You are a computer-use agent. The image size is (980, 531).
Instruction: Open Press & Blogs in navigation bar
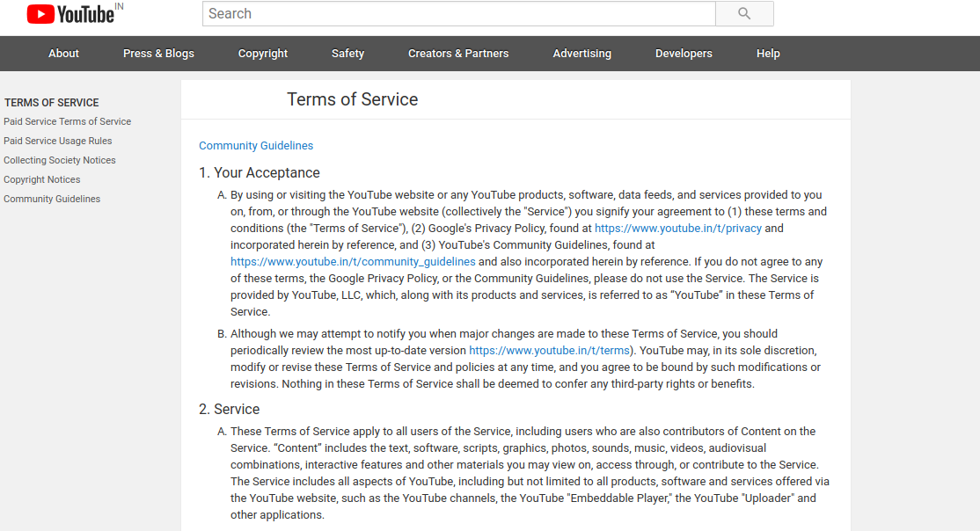pos(158,53)
